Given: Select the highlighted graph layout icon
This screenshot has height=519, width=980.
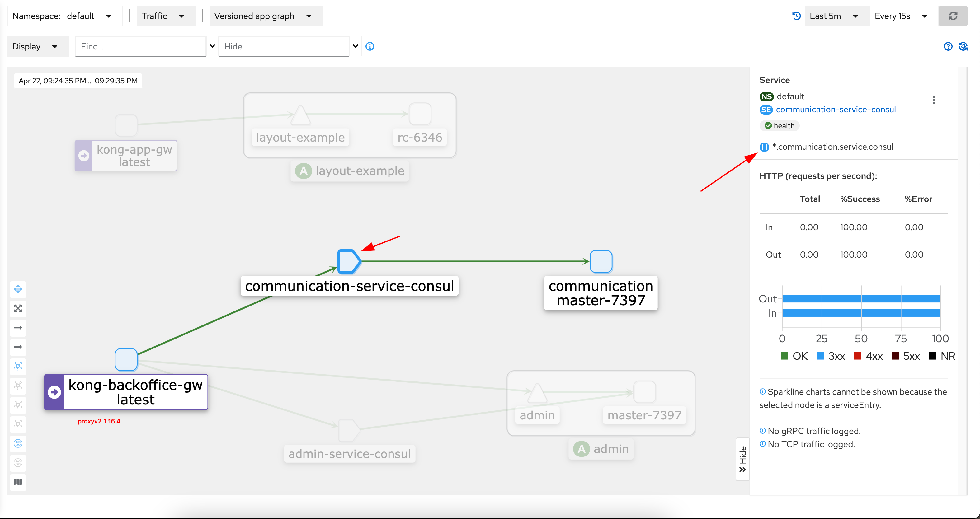Looking at the screenshot, I should tap(18, 366).
